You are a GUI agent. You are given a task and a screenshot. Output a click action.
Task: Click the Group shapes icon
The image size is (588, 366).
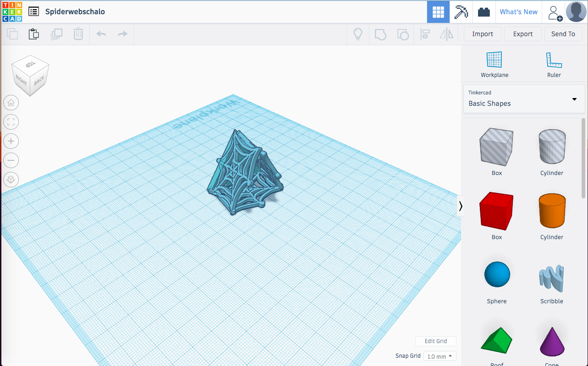tap(380, 34)
